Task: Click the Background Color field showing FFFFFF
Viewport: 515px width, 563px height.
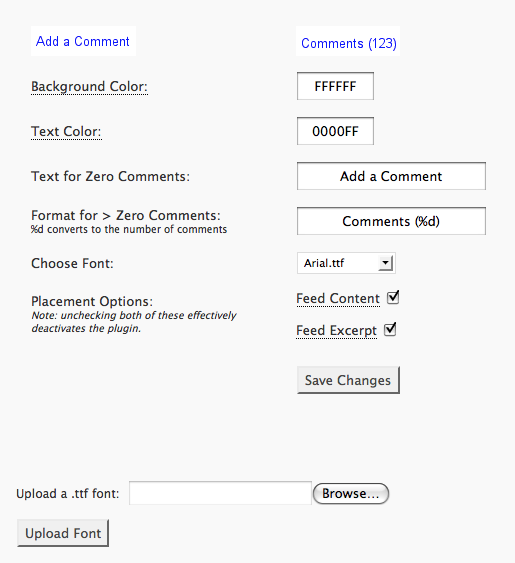Action: (x=335, y=86)
